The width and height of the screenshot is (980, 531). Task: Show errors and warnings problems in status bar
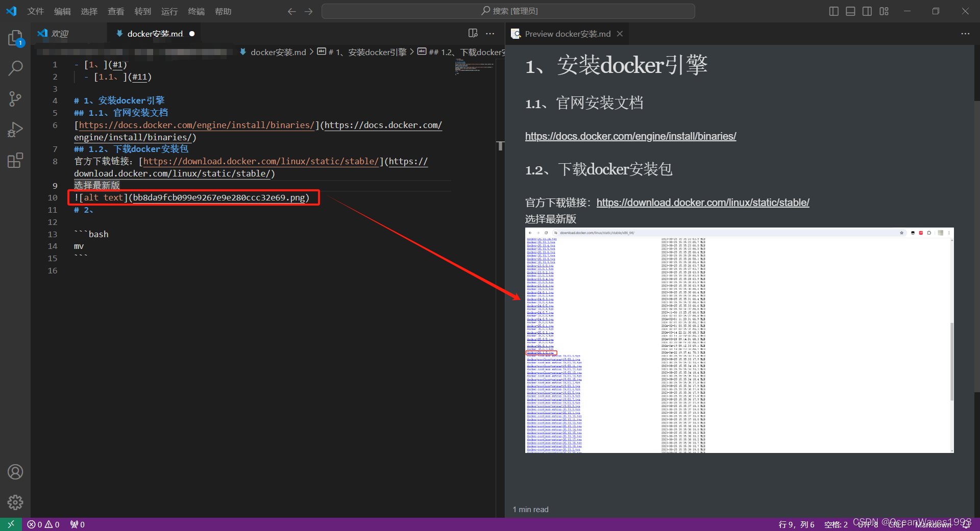tap(43, 524)
